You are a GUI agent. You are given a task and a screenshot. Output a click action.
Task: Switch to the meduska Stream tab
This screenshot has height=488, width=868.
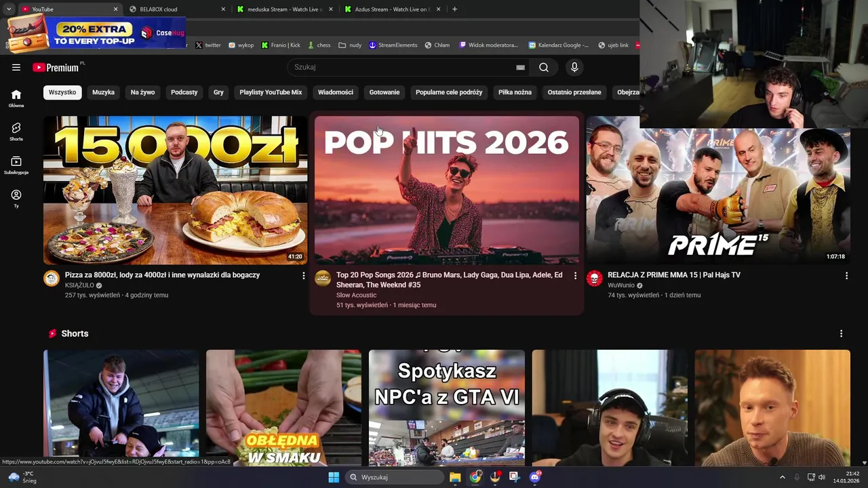(284, 9)
